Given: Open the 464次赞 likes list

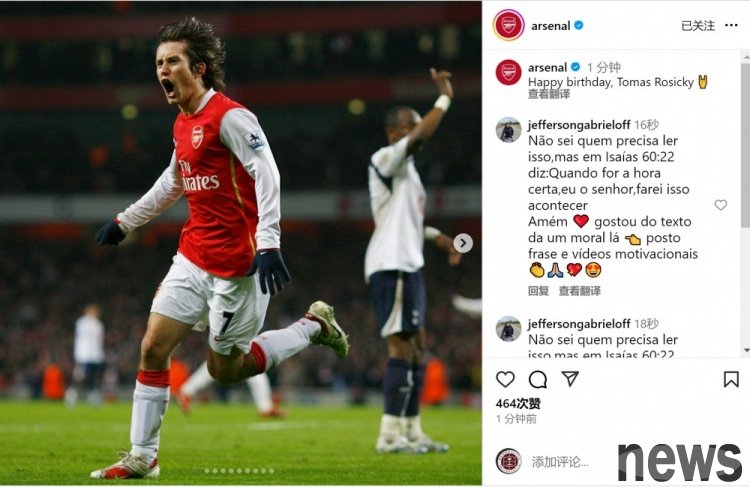Looking at the screenshot, I should [x=518, y=403].
